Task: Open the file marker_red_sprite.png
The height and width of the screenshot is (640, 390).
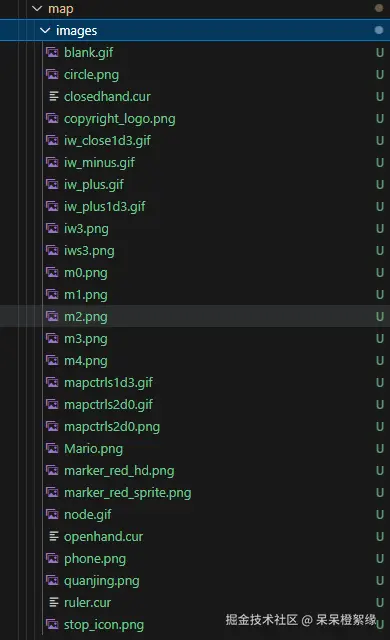Action: pos(128,493)
